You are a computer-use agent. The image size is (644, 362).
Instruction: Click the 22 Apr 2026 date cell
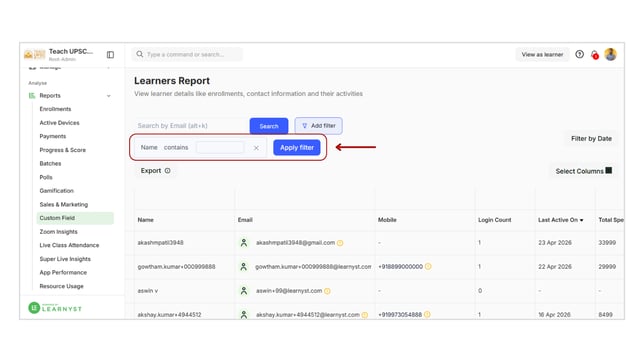tap(555, 267)
